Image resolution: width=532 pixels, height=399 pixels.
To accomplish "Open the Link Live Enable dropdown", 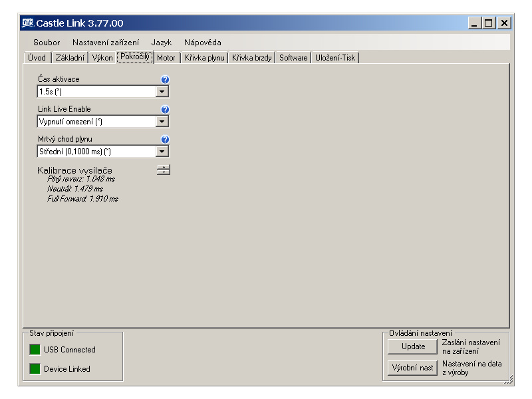I will 162,122.
